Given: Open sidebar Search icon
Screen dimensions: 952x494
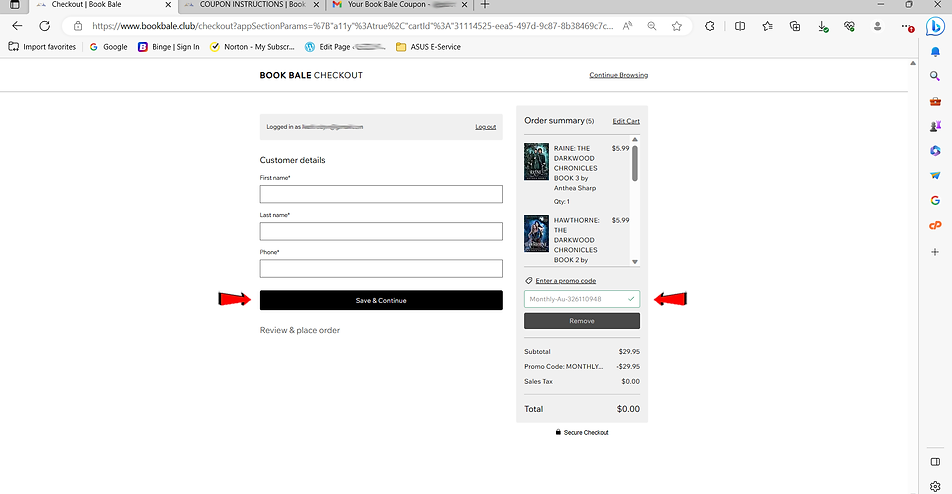Looking at the screenshot, I should pyautogui.click(x=935, y=76).
